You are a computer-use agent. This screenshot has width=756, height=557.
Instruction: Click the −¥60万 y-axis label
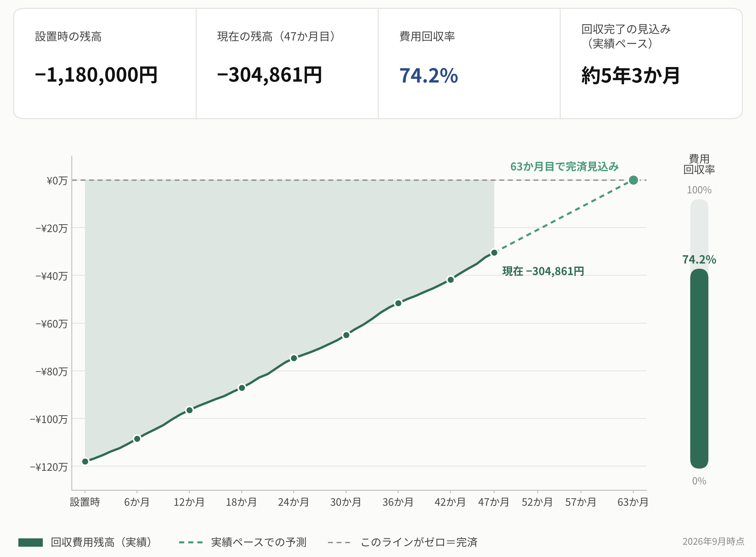pyautogui.click(x=52, y=324)
